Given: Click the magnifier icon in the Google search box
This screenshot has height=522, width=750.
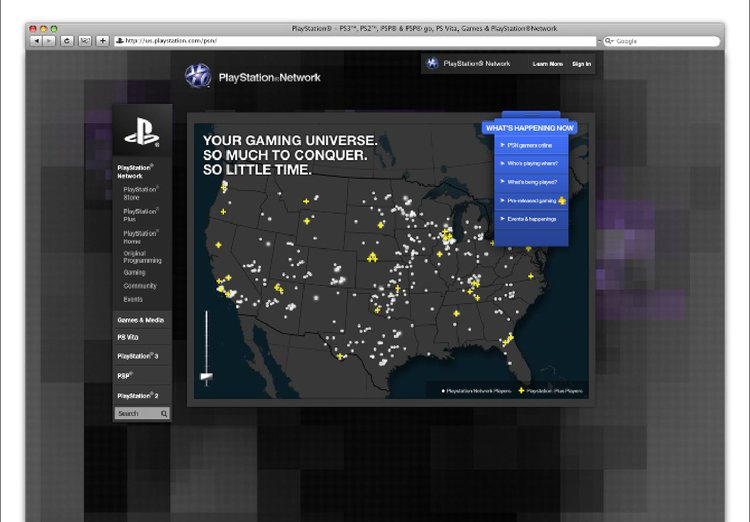Looking at the screenshot, I should click(609, 41).
